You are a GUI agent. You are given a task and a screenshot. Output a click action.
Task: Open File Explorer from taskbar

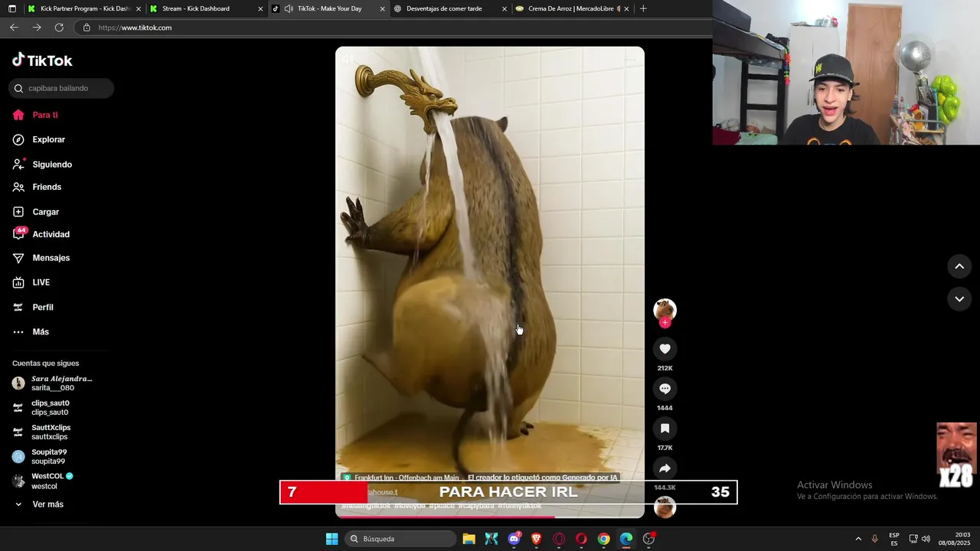[x=469, y=539]
